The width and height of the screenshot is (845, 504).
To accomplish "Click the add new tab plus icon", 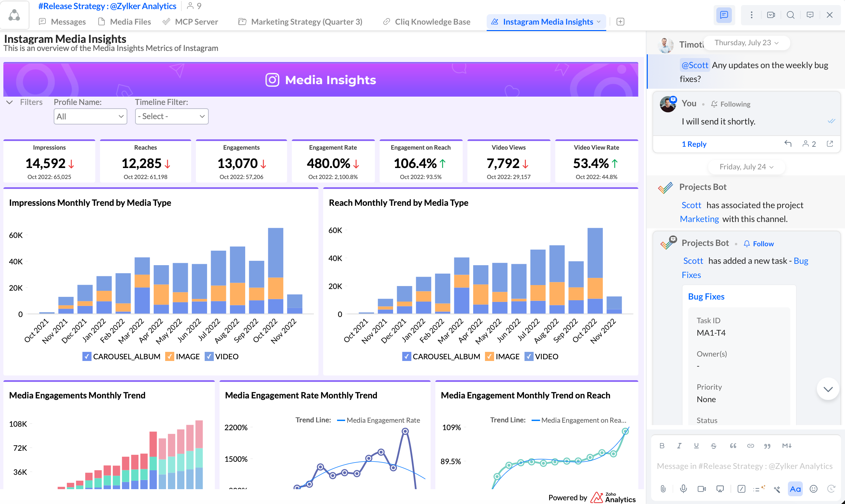I will click(x=620, y=22).
